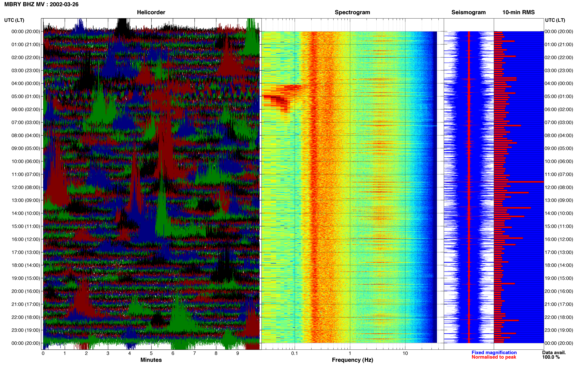Screen dimensions: 588x368
Task: Click the 1 Hz frequency tick label
Action: tap(350, 353)
